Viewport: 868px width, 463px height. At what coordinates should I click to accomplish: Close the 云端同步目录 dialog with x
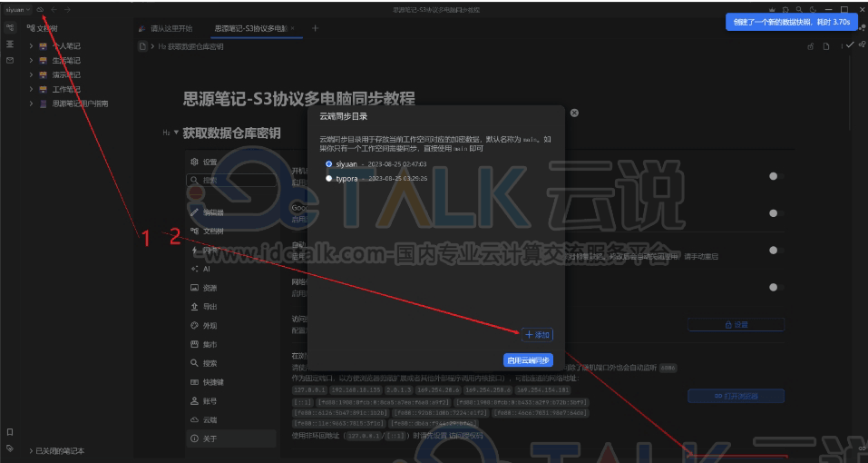click(x=574, y=113)
